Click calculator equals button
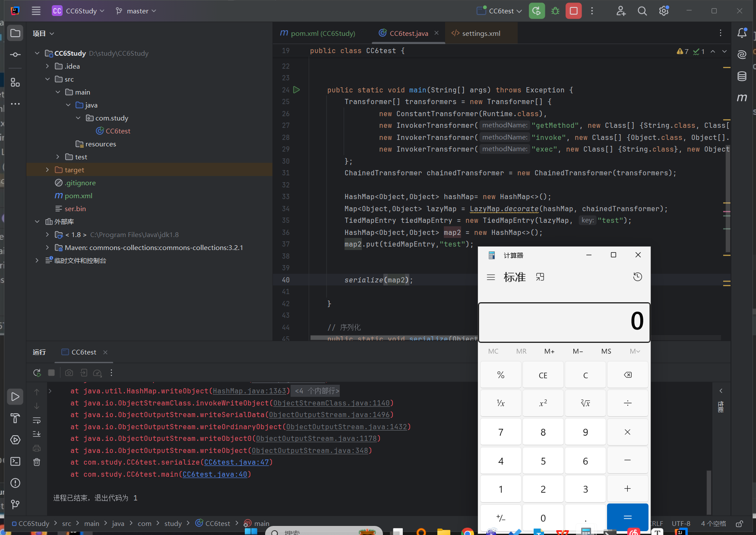This screenshot has height=535, width=756. point(628,517)
